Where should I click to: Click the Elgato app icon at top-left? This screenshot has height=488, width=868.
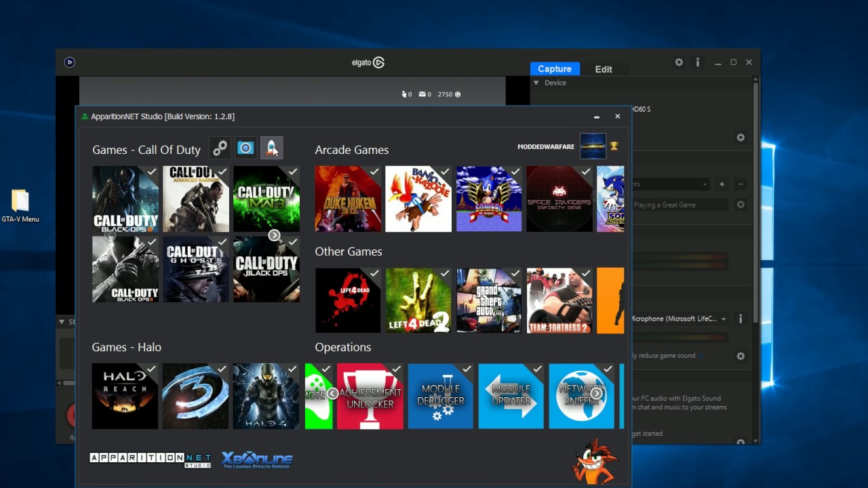pos(69,62)
